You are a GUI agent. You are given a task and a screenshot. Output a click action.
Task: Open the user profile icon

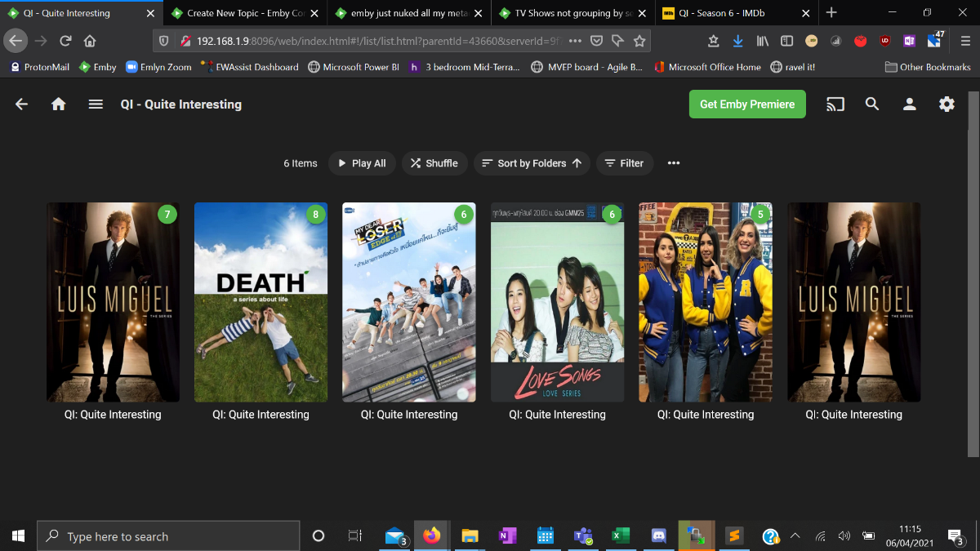tap(909, 104)
